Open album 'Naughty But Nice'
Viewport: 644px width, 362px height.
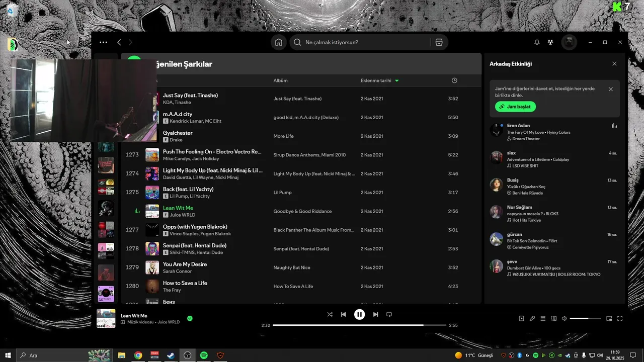point(292,267)
